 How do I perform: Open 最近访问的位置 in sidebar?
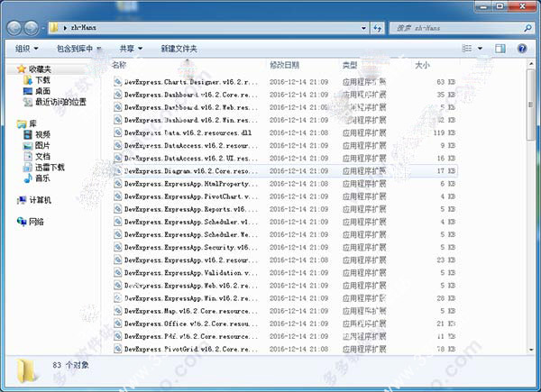point(60,102)
